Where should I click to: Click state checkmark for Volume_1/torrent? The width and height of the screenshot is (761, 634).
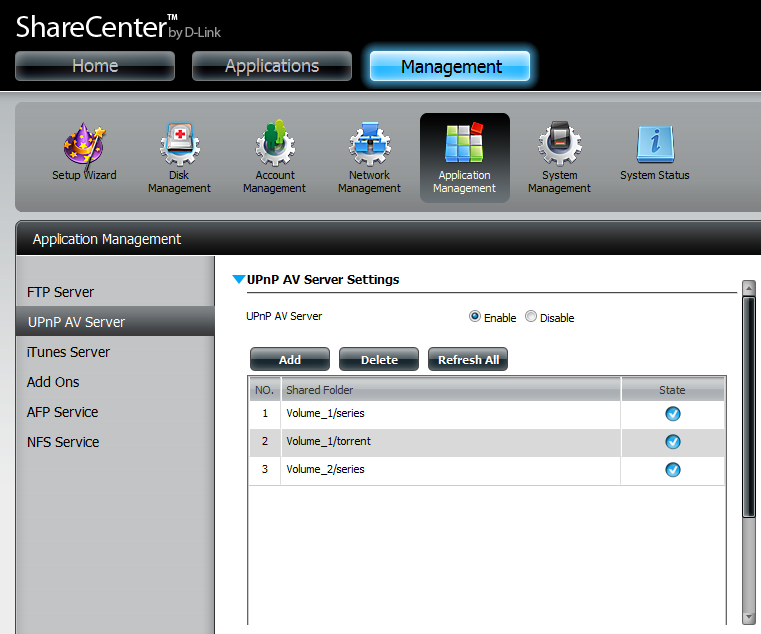(x=673, y=442)
